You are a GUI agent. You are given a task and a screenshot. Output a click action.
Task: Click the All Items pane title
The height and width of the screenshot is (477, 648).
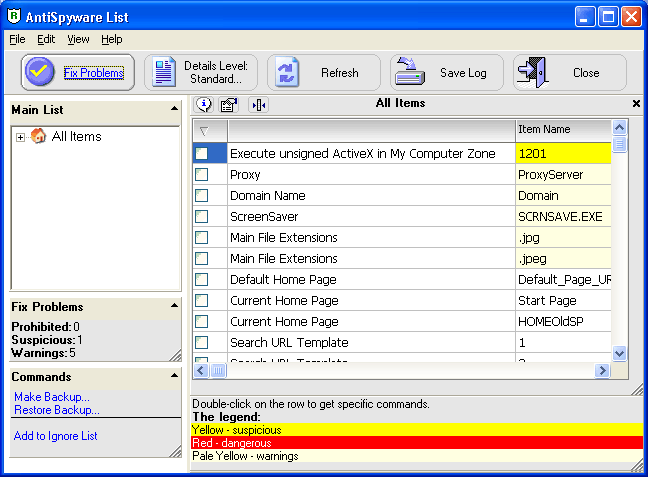pyautogui.click(x=400, y=103)
